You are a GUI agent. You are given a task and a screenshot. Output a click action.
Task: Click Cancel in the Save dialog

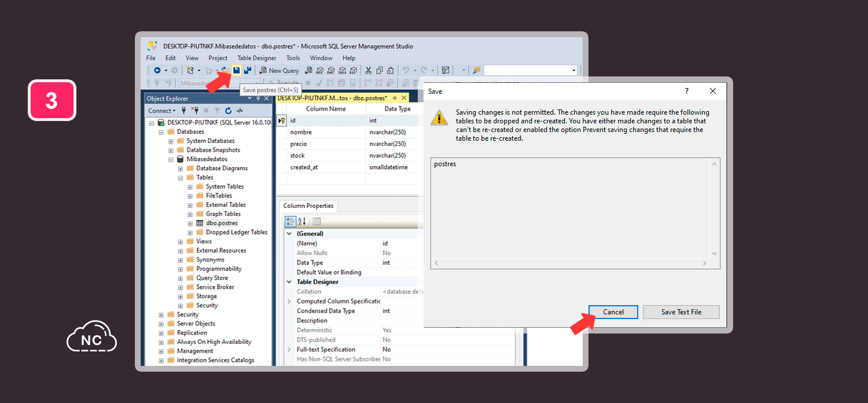(613, 312)
